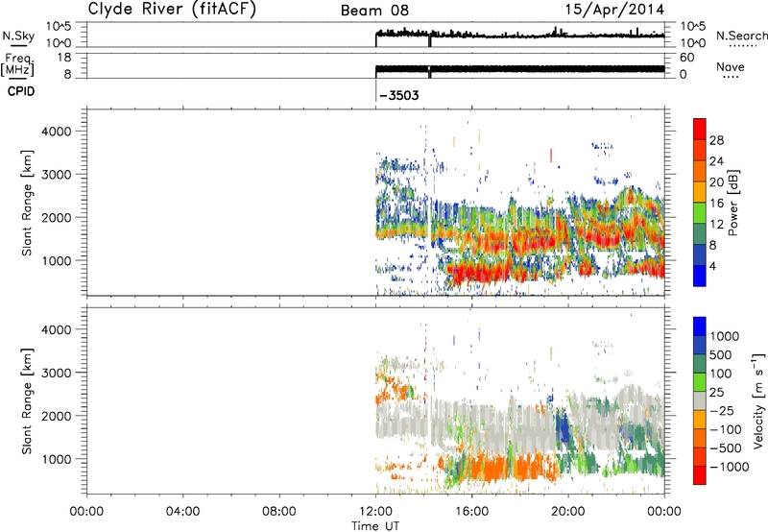The image size is (768, 532).
Task: Click the '04:00' time tick label
Action: (182, 512)
